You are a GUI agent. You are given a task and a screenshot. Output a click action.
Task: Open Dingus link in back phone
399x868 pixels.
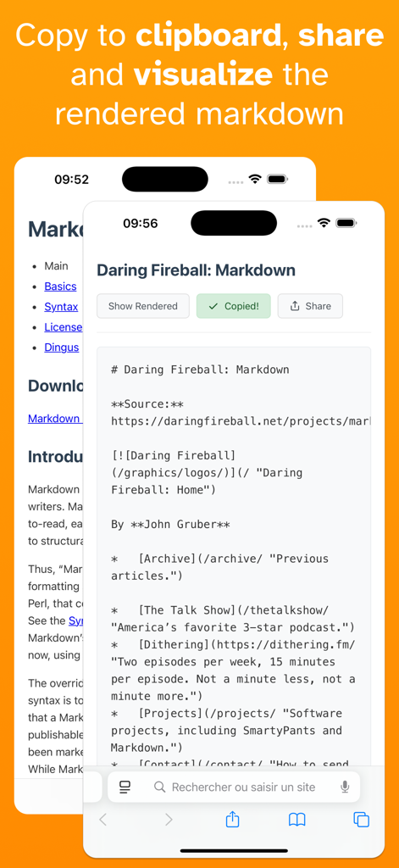pyautogui.click(x=62, y=348)
